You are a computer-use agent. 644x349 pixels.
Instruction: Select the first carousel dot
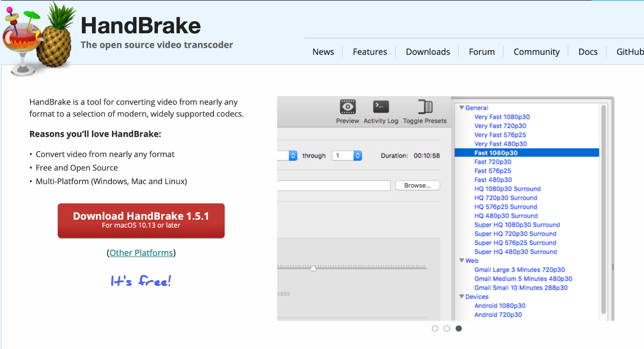click(435, 328)
